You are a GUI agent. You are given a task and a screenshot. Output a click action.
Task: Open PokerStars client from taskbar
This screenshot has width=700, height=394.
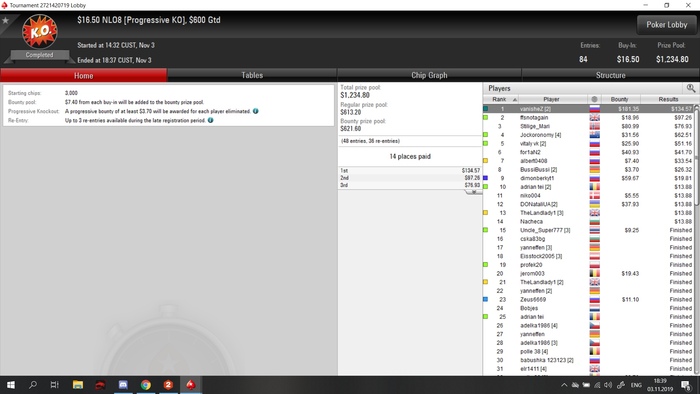pyautogui.click(x=191, y=385)
